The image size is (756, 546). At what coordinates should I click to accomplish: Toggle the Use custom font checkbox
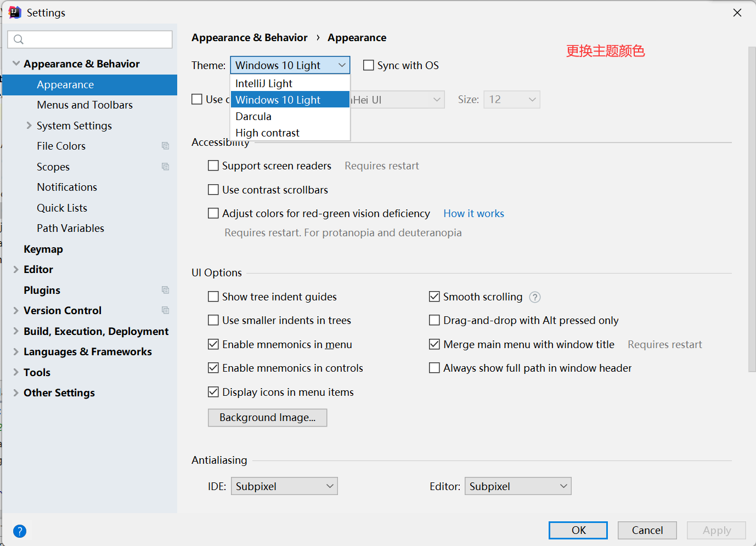click(197, 99)
